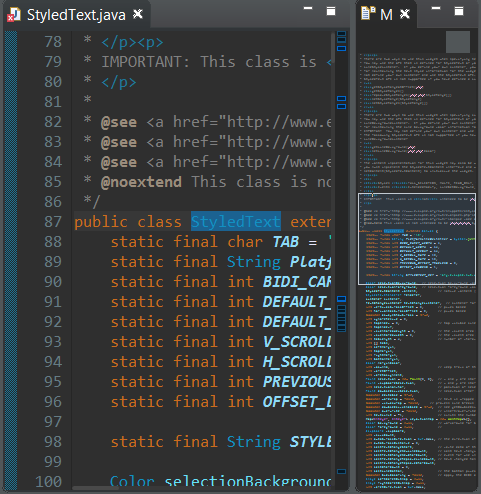Click 'IMPORTANT:' text on line 79
Screen dimensions: 481x494
(x=145, y=62)
